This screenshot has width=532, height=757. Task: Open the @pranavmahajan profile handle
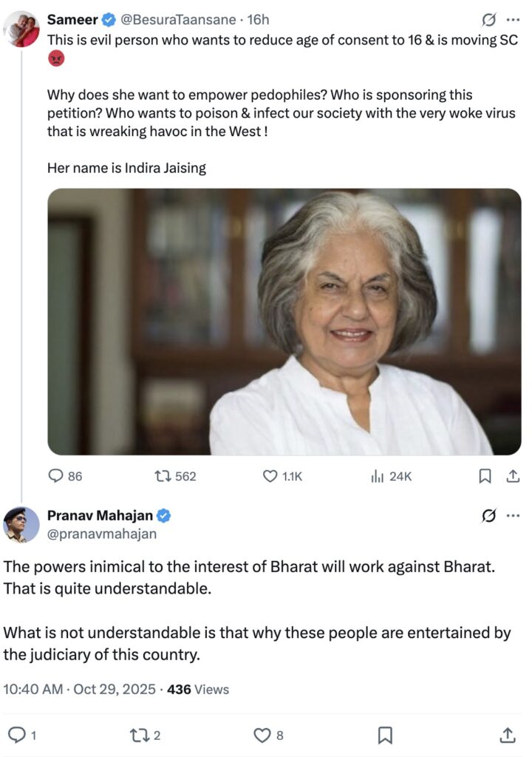[102, 534]
